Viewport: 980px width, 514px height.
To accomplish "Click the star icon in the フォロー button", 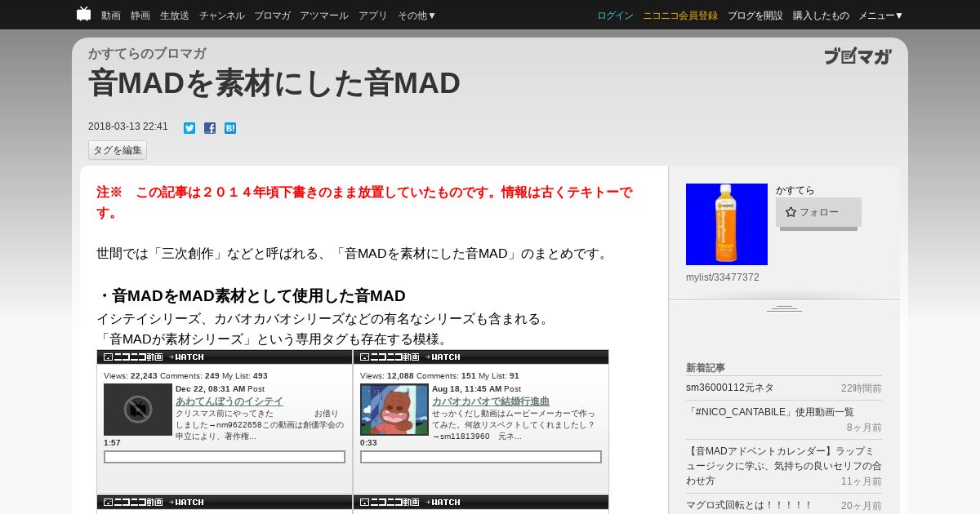I will pyautogui.click(x=791, y=212).
